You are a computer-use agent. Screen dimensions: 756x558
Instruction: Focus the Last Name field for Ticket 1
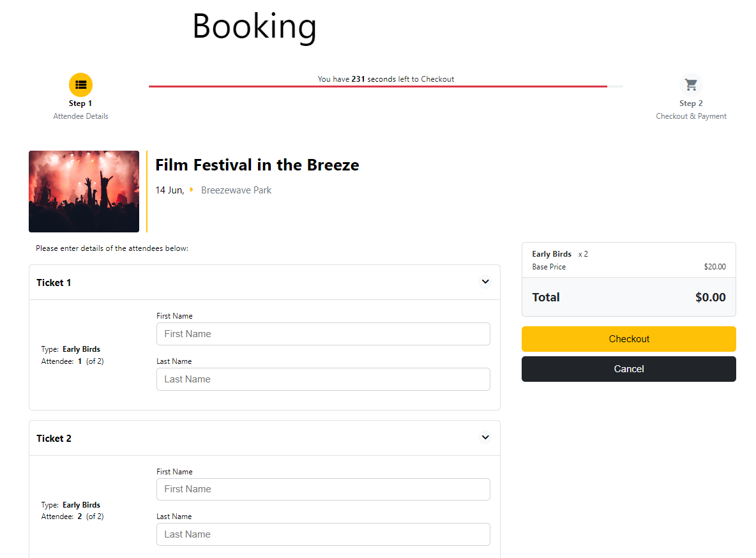[323, 379]
